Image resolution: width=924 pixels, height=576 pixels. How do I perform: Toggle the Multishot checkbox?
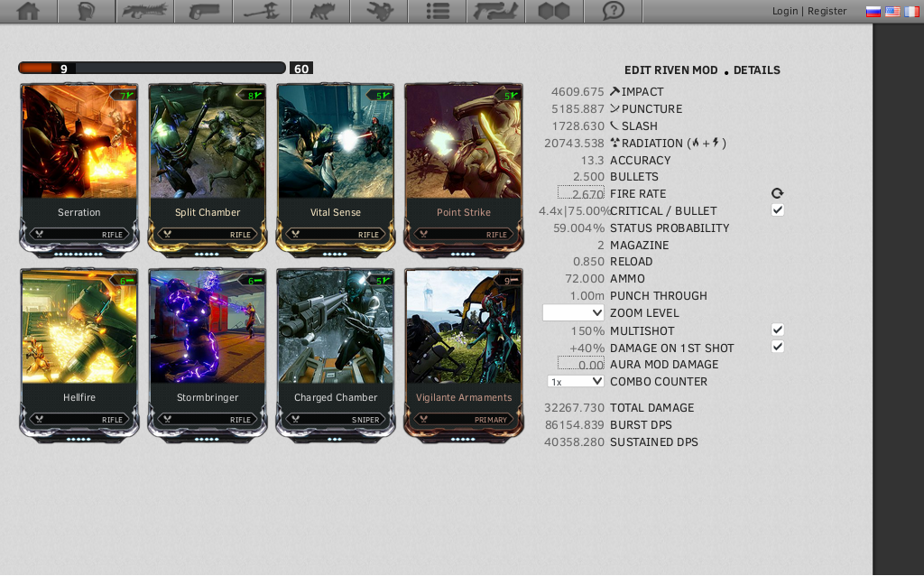point(777,330)
